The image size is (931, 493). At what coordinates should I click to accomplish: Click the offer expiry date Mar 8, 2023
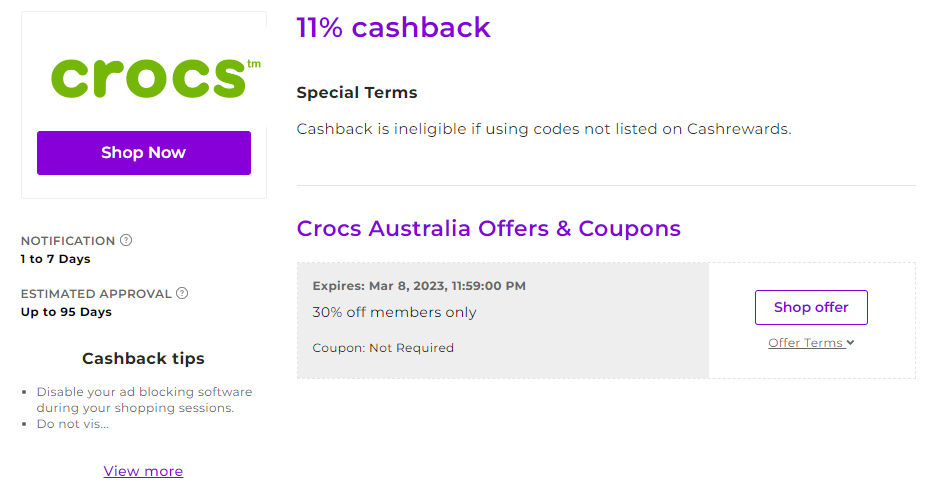click(x=407, y=286)
